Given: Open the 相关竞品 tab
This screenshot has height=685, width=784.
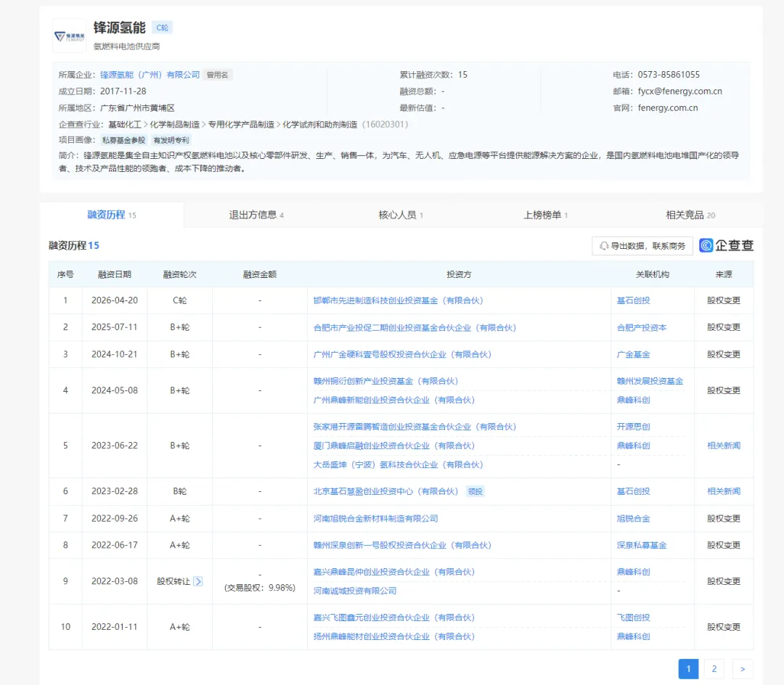Looking at the screenshot, I should pos(690,215).
